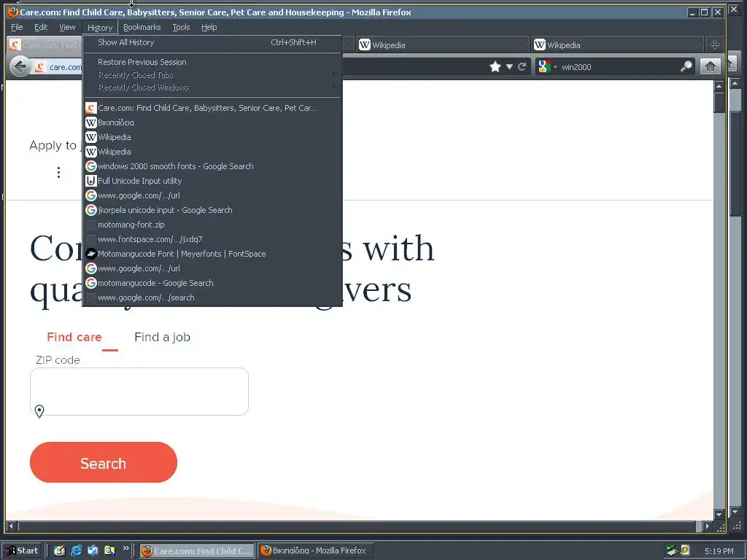Click the taskbar clock showing 5:19 PM
This screenshot has height=560, width=747.
pyautogui.click(x=719, y=551)
